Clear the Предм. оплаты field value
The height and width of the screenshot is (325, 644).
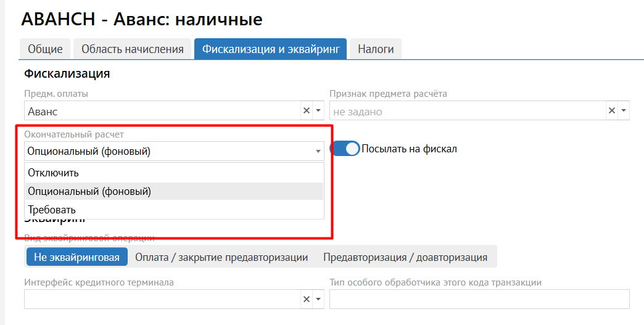click(307, 111)
